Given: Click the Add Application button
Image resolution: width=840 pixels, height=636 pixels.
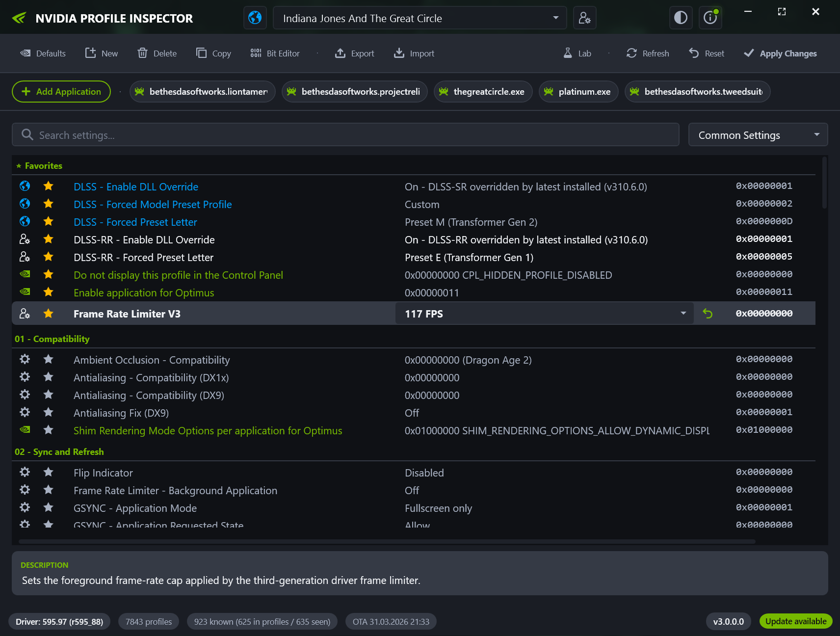Looking at the screenshot, I should tap(61, 92).
